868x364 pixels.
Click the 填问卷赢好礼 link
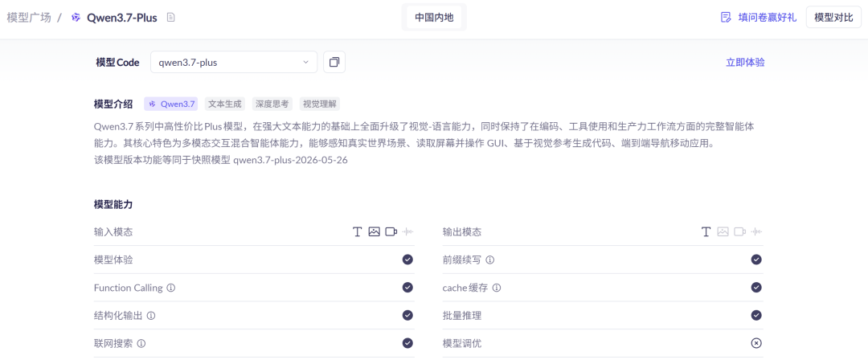[x=768, y=18]
